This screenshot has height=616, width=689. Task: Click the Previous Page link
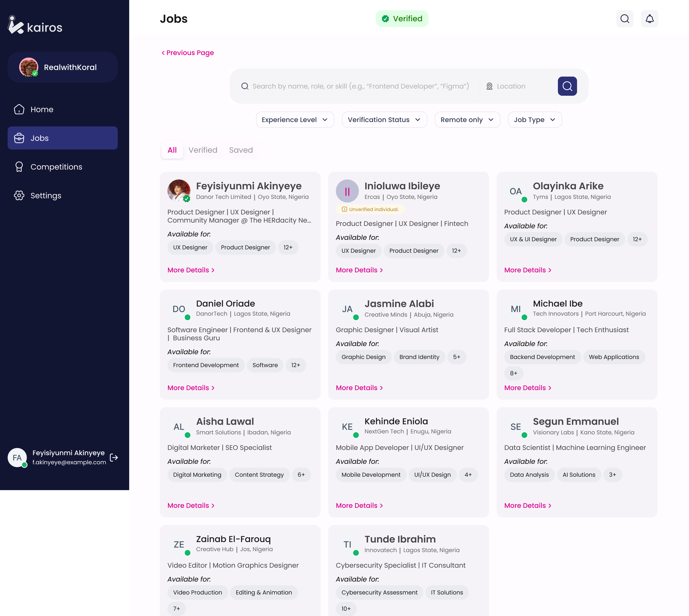(188, 53)
